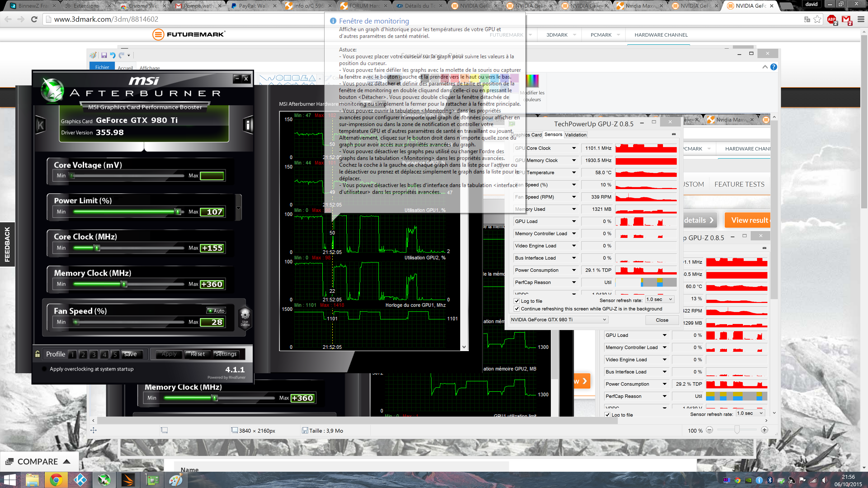Screen dimensions: 868x488
Task: Click the save icon in Paint toolbar
Action: (x=104, y=55)
